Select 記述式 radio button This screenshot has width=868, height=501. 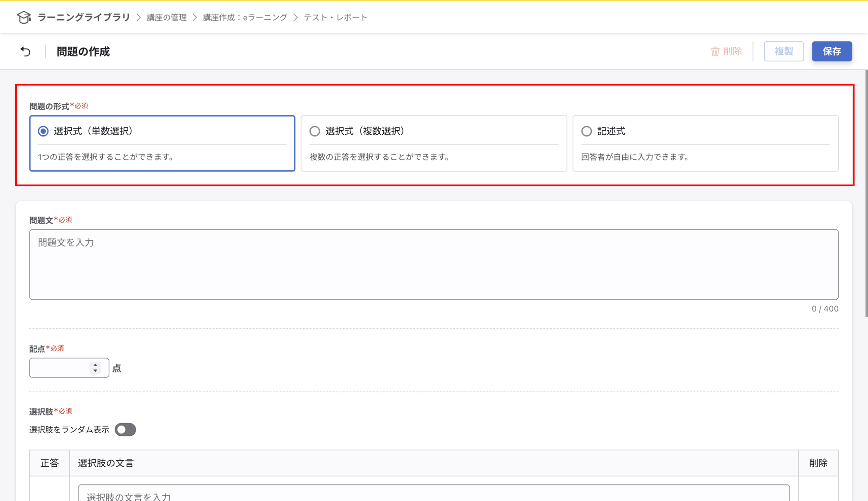pyautogui.click(x=586, y=131)
